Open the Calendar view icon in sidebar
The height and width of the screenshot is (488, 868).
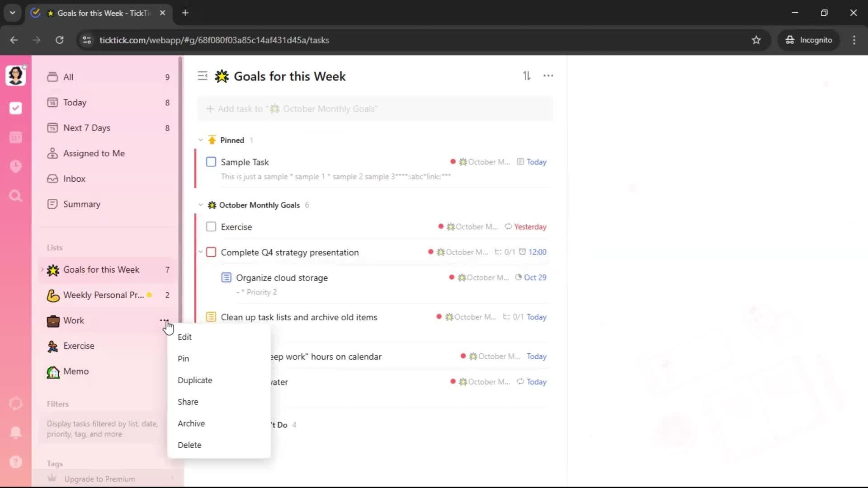(16, 137)
